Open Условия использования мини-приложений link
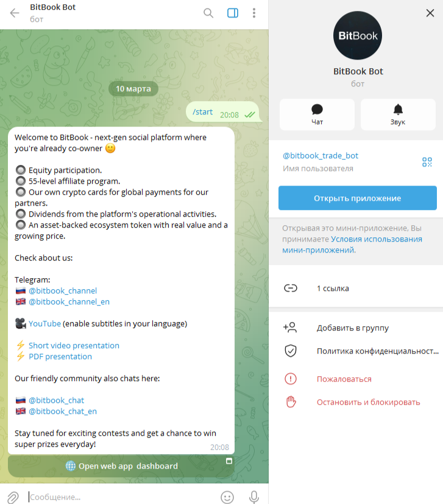Viewport: 443px width, 504px height. [352, 245]
